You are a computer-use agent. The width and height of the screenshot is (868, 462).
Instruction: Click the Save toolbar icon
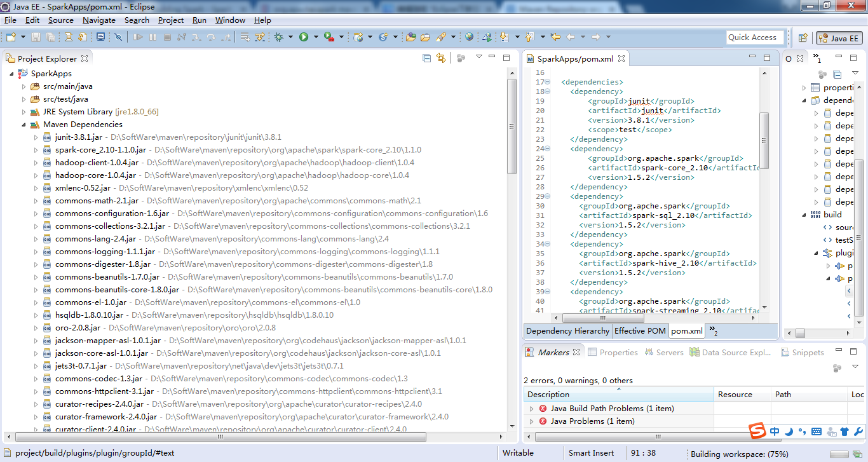point(35,37)
